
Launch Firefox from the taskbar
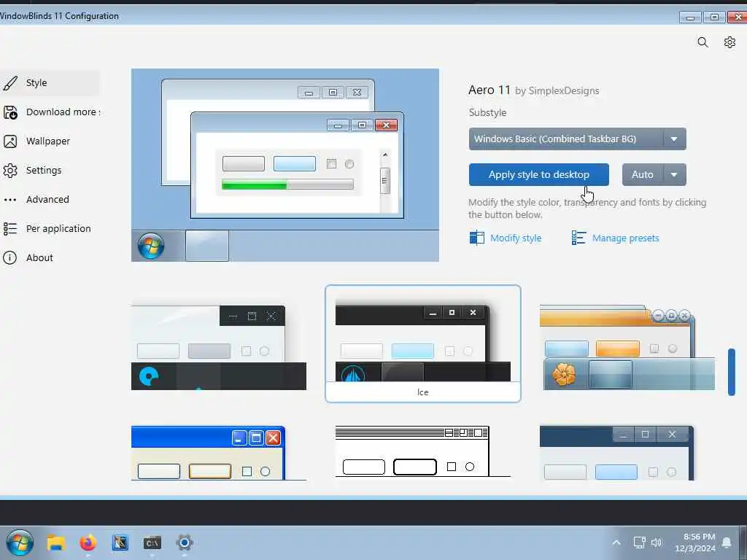pyautogui.click(x=88, y=542)
